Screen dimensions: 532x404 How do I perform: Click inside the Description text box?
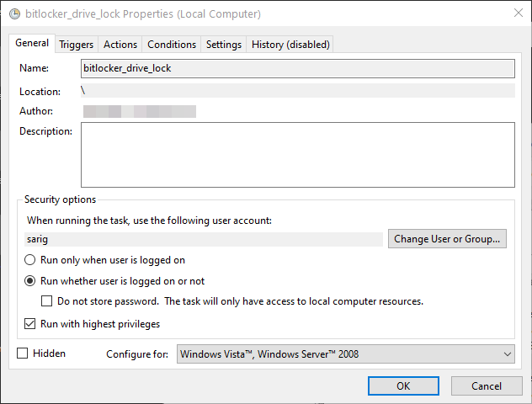point(297,155)
